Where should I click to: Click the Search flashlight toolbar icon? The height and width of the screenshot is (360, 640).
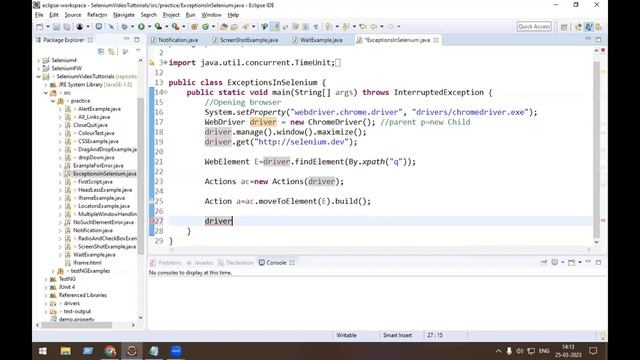click(246, 27)
